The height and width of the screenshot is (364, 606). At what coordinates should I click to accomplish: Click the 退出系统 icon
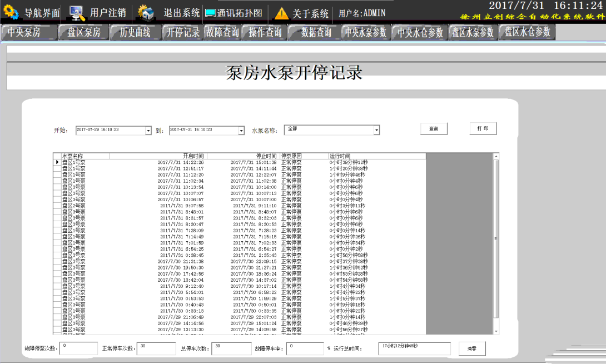(x=146, y=12)
